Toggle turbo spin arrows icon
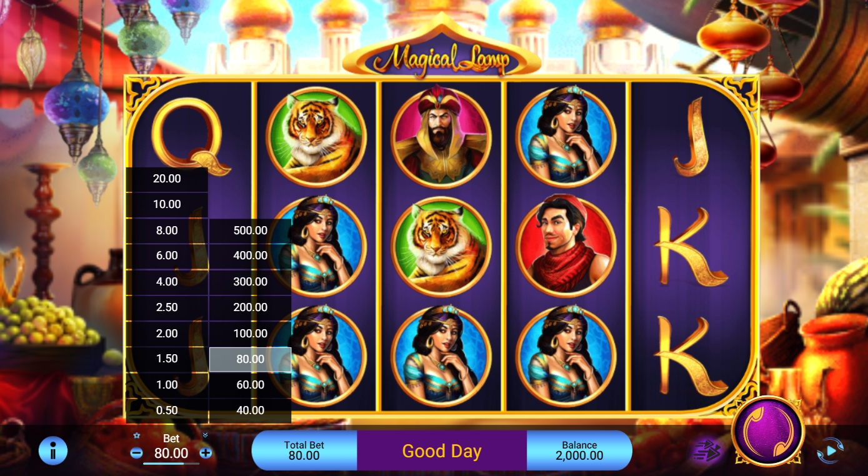Image resolution: width=868 pixels, height=476 pixels. [x=707, y=450]
